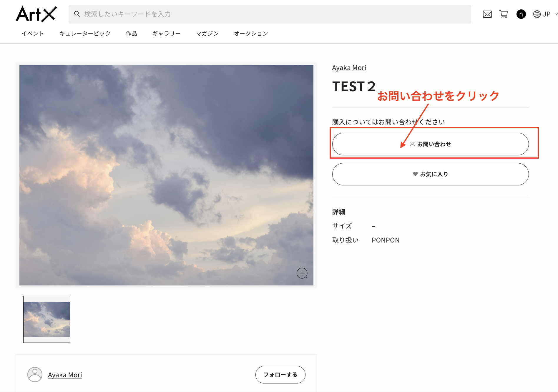Click the search magnifier icon
The image size is (558, 392).
pyautogui.click(x=77, y=14)
